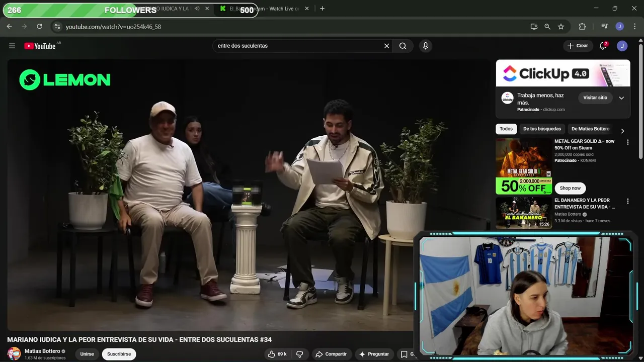Open the zoom magnifier in address bar
The image size is (644, 362).
click(x=547, y=26)
